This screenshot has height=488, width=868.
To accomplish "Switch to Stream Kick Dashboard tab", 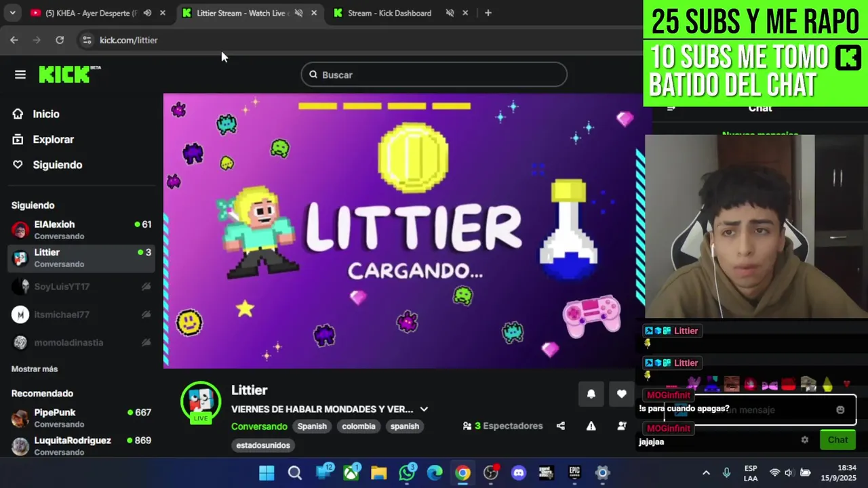I will (x=389, y=13).
